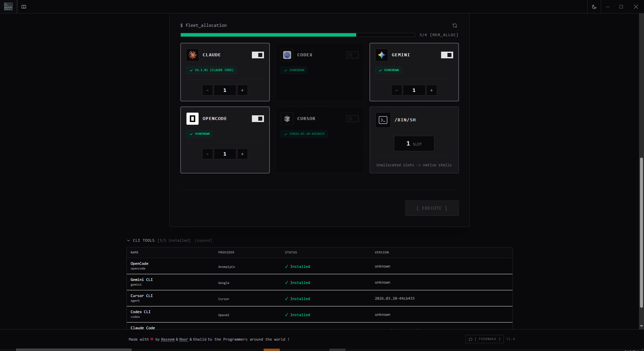This screenshot has height=351, width=644.
Task: Open the Noor author link
Action: [x=184, y=340]
